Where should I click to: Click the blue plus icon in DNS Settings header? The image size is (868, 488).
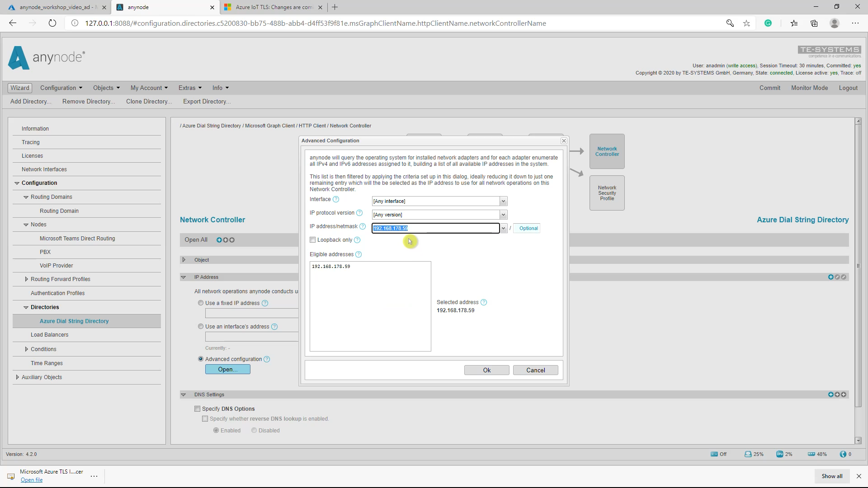[831, 394]
